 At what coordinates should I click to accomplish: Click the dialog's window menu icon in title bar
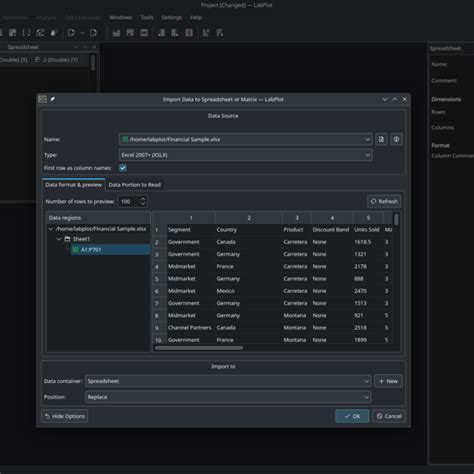point(42,99)
